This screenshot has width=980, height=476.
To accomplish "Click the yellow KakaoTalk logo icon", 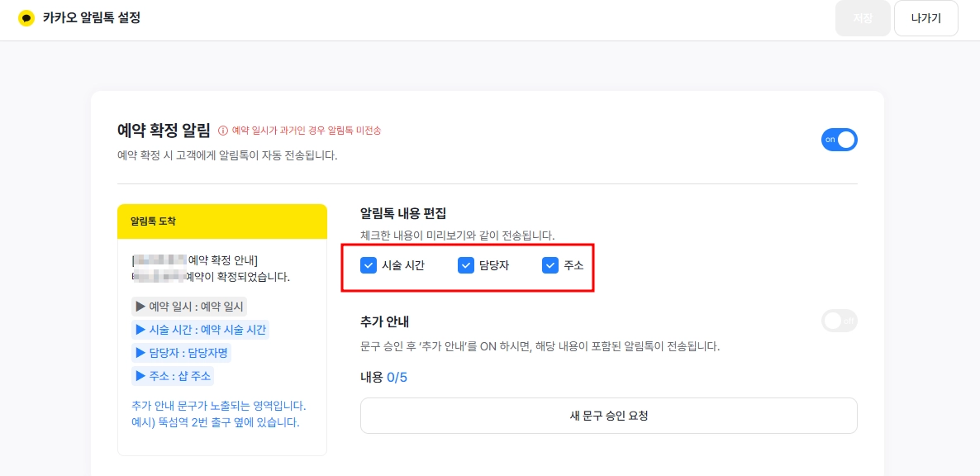I will click(x=26, y=18).
